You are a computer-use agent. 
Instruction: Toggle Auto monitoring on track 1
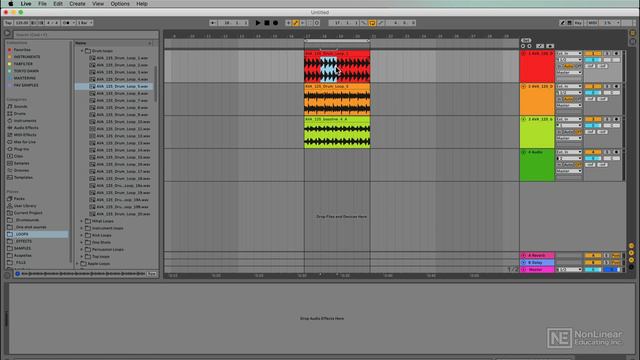[x=569, y=66]
